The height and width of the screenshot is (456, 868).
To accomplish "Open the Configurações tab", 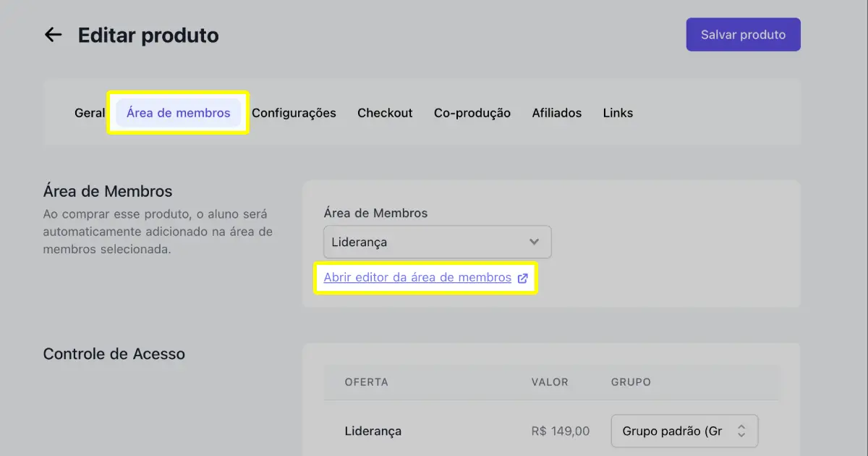I will tap(294, 112).
